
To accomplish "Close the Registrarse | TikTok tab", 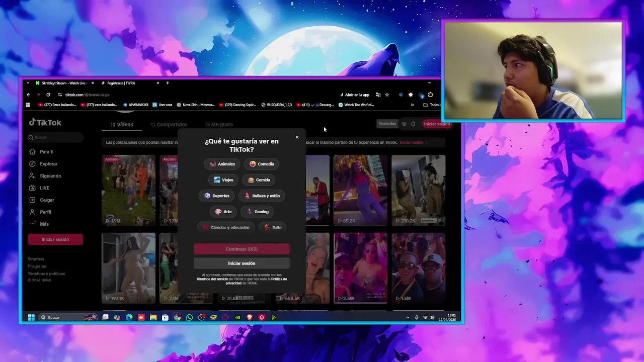I will pos(157,83).
